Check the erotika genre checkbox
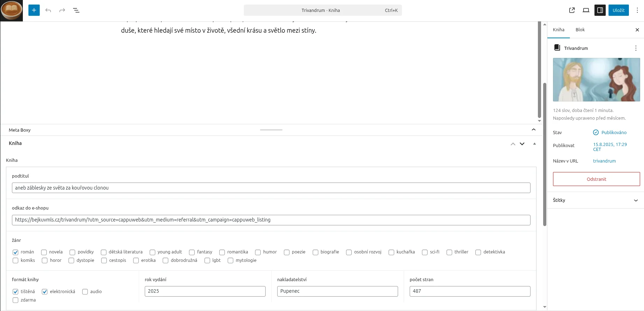644x311 pixels. 136,260
